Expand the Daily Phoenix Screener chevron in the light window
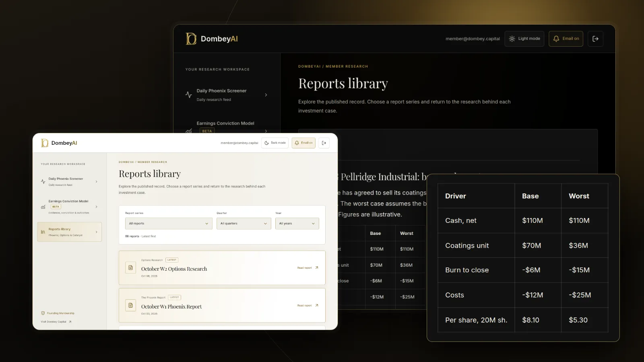Screen dimensions: 644x362 click(x=96, y=182)
